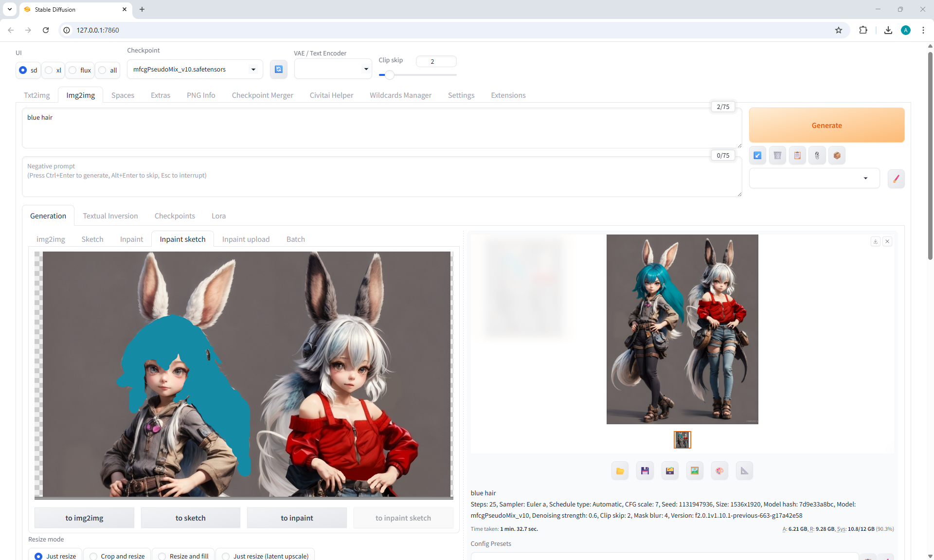Click the palette send to inpaint icon
The image size is (934, 560).
(x=719, y=470)
